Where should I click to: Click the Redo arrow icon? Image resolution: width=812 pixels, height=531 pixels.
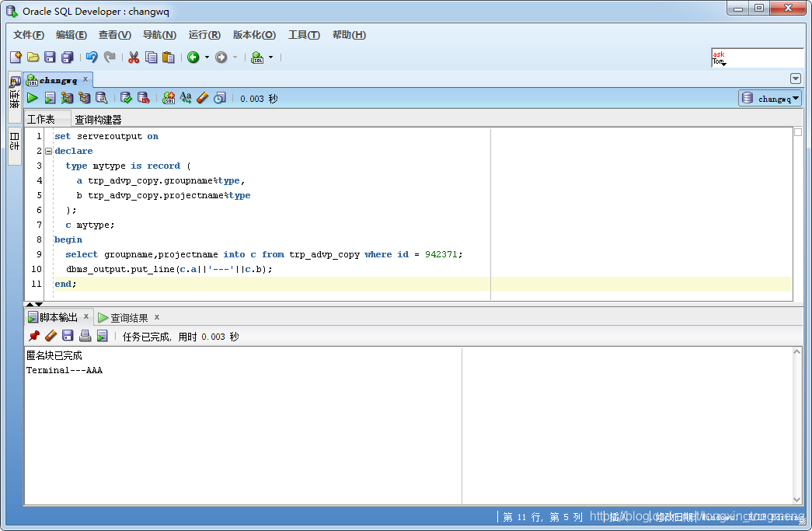[x=110, y=57]
